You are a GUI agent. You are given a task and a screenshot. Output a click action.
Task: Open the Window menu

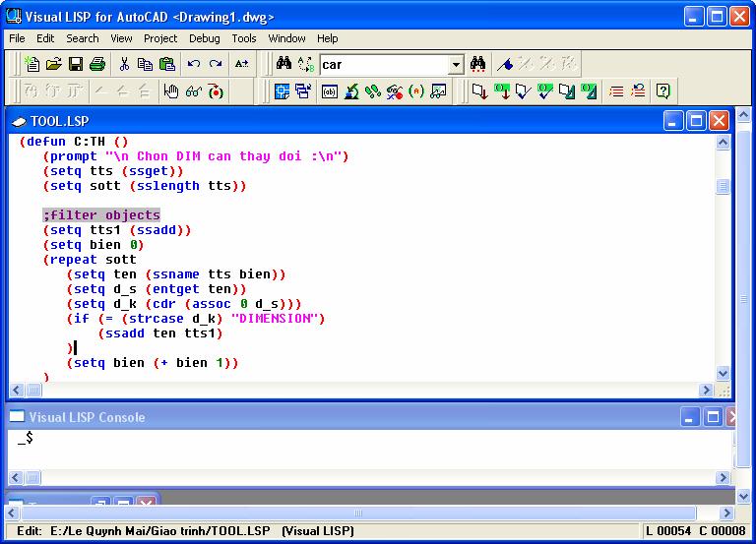coord(286,38)
